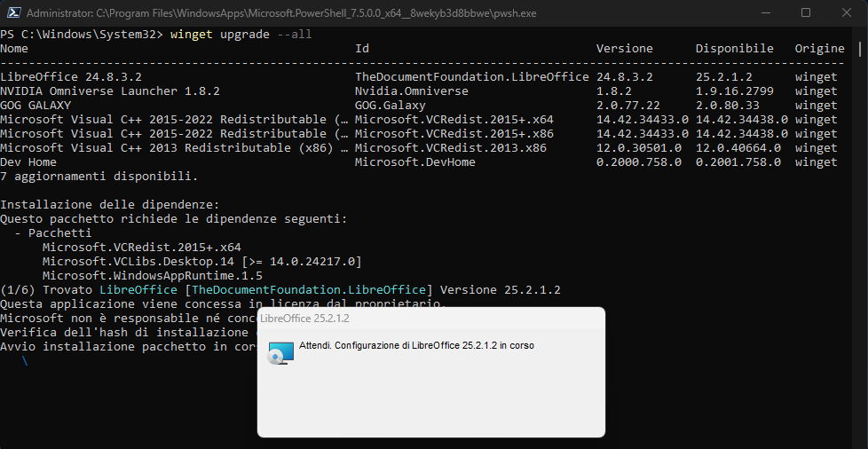
Task: Minimize the PowerShell window
Action: pos(766,12)
